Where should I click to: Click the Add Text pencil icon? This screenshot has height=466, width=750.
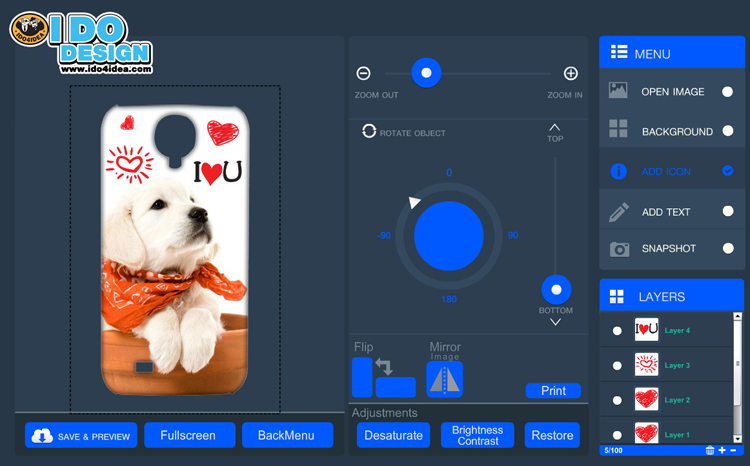(618, 212)
